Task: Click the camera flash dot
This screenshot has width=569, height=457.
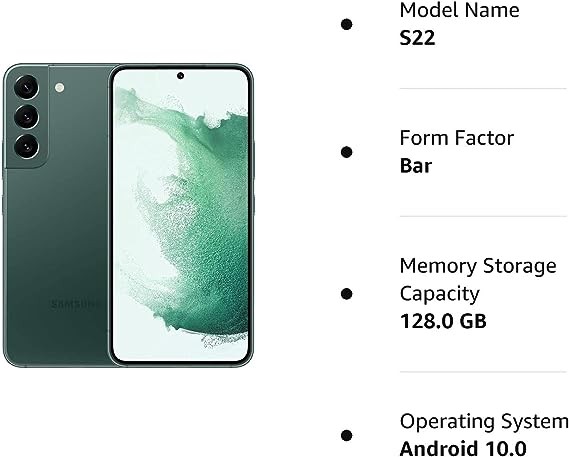Action: click(x=60, y=87)
